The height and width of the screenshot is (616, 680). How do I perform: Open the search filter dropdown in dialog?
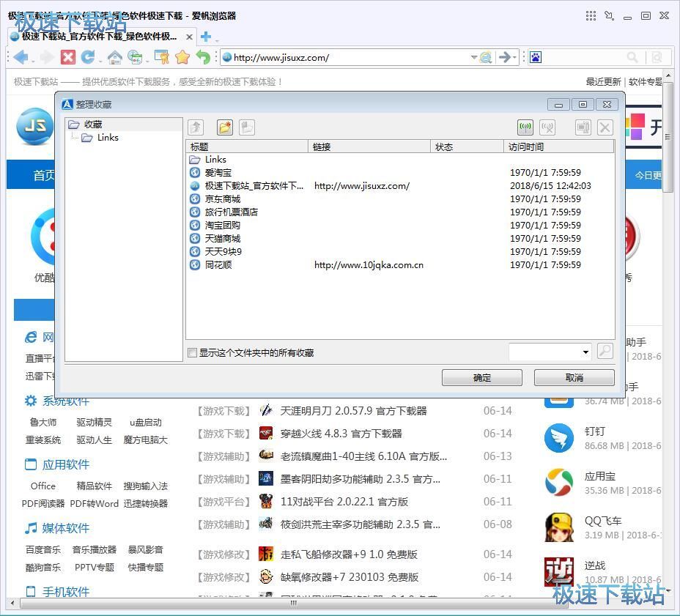click(585, 352)
